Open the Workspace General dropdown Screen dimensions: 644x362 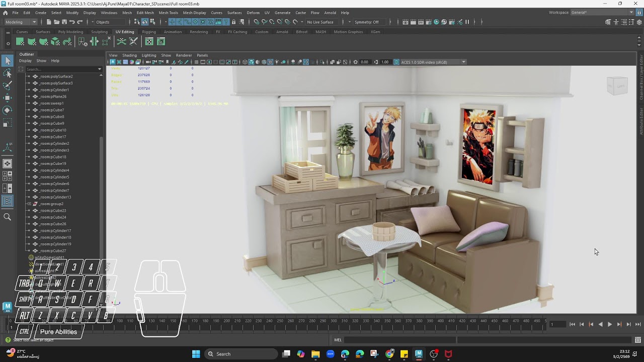click(602, 13)
